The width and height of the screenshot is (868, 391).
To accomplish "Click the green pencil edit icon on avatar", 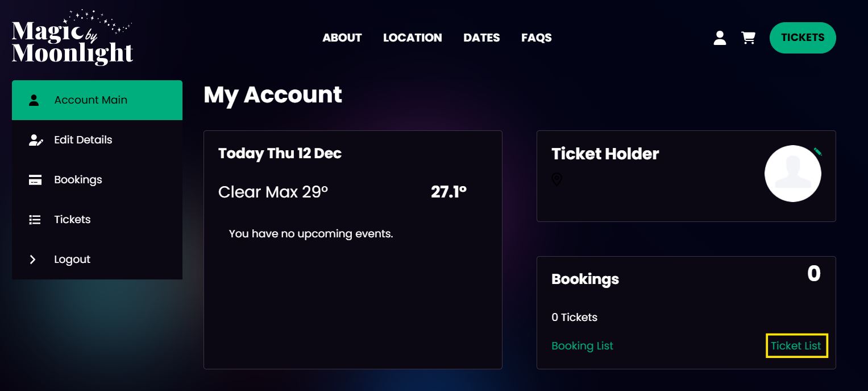I will (x=817, y=151).
